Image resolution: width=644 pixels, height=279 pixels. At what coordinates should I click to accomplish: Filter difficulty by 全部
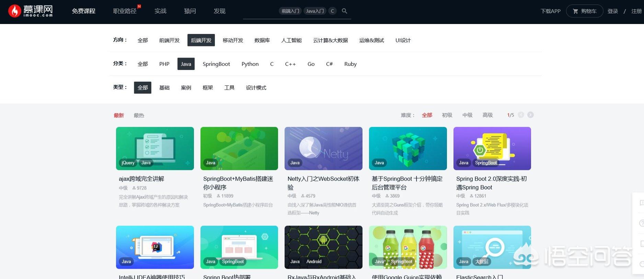click(427, 115)
